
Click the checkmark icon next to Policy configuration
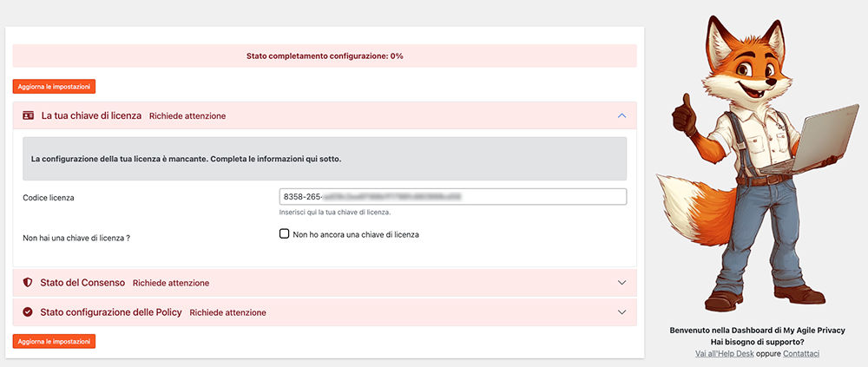[28, 312]
